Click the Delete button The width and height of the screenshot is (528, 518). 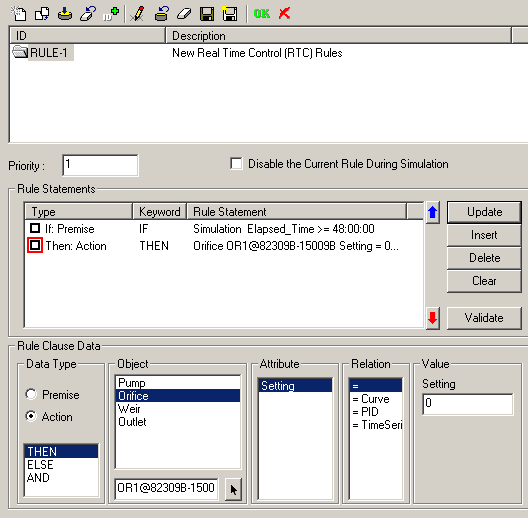coord(484,258)
